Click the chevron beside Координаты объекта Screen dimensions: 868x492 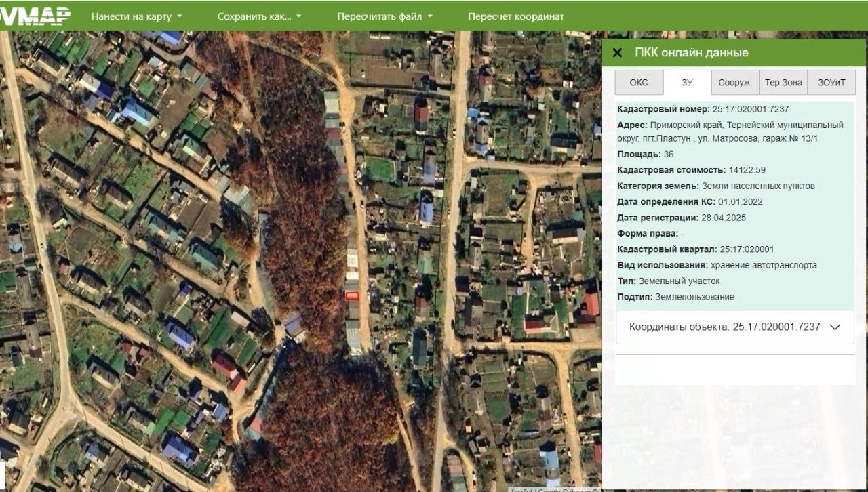click(835, 327)
